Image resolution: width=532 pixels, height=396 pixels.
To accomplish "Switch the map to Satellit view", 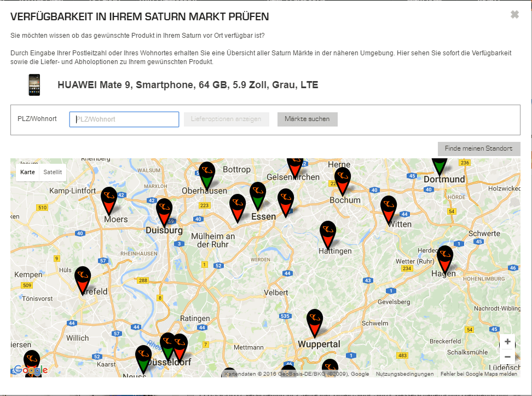I will coord(53,172).
